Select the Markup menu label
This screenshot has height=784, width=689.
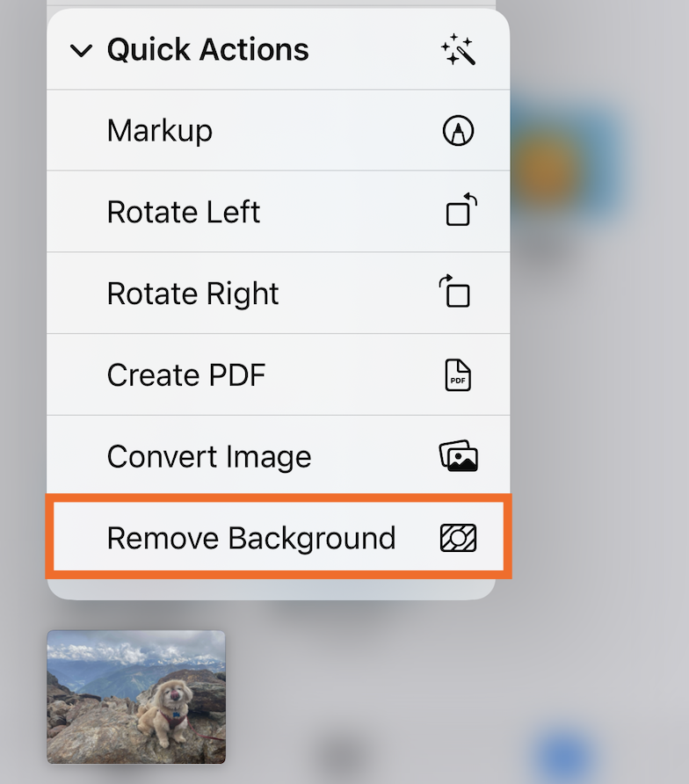coord(159,131)
